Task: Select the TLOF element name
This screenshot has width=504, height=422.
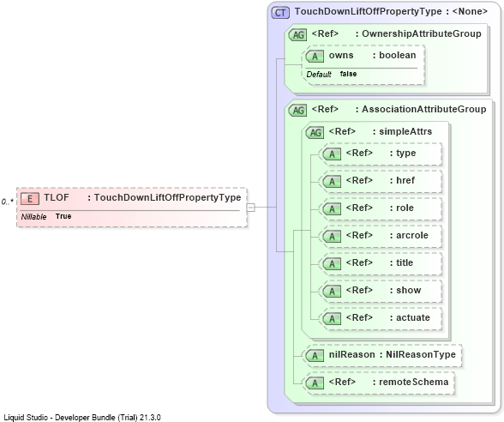Action: pyautogui.click(x=57, y=197)
